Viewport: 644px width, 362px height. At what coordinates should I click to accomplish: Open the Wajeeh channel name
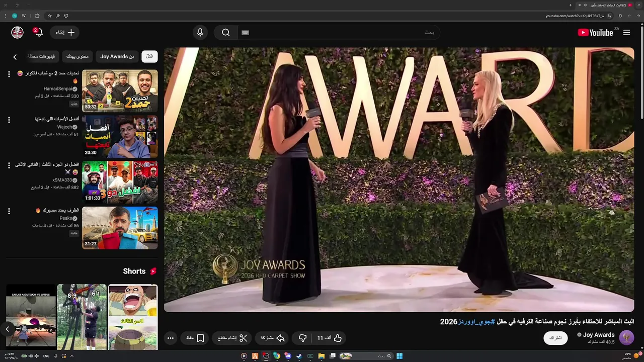pyautogui.click(x=64, y=127)
